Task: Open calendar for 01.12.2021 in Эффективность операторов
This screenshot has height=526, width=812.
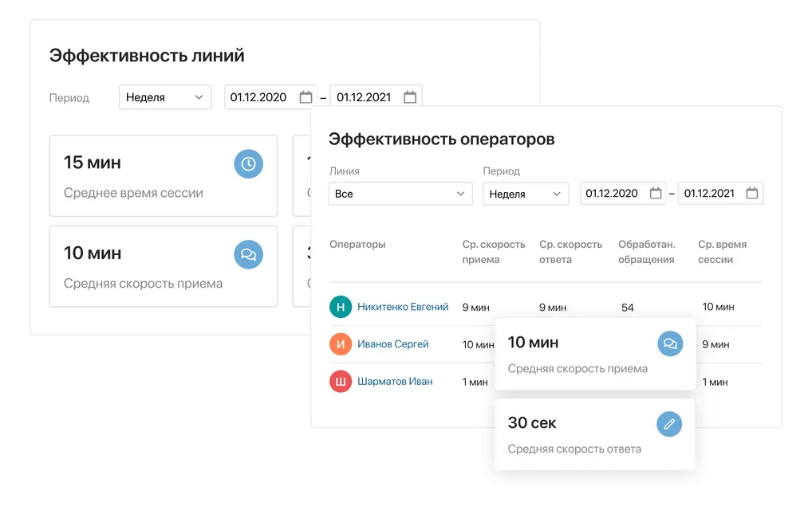Action: point(752,194)
